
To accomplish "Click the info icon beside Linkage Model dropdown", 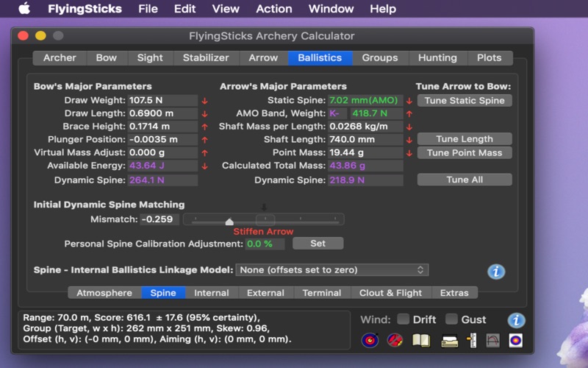I will [x=496, y=271].
